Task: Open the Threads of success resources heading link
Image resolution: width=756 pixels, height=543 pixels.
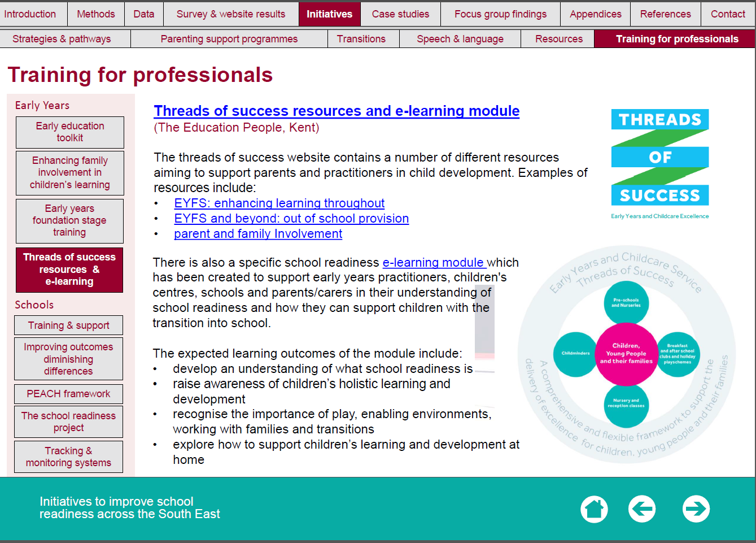Action: coord(337,111)
